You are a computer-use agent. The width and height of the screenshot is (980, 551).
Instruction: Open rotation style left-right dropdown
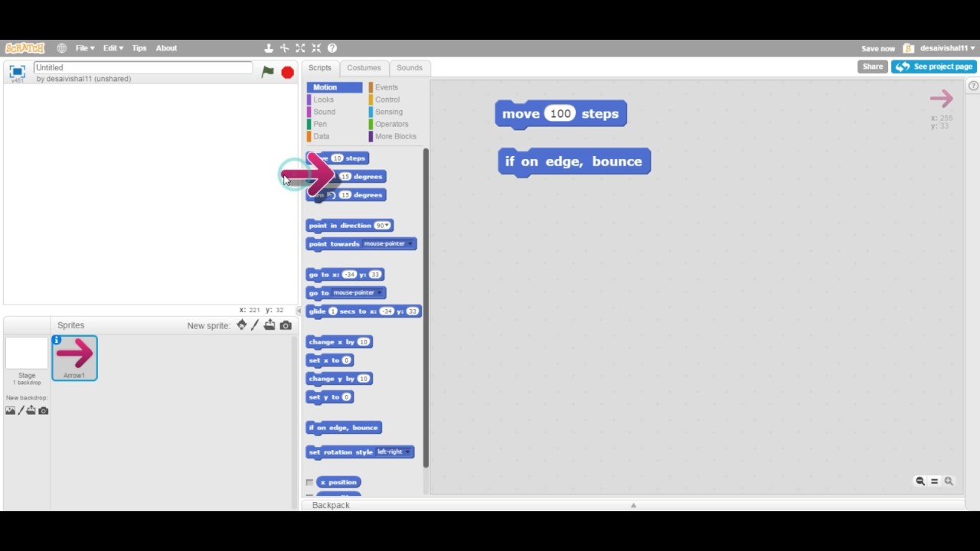pos(394,452)
